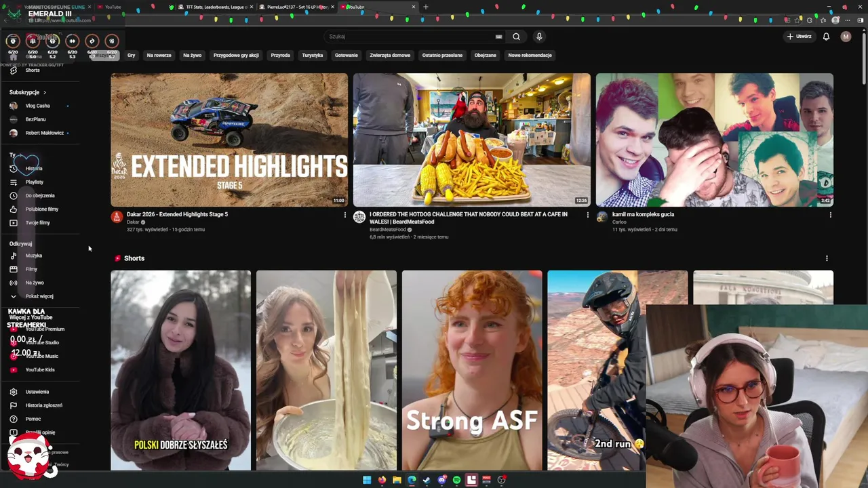Viewport: 868px width, 488px height.
Task: Select the Przygodowe gry akcji chip
Action: coord(236,56)
